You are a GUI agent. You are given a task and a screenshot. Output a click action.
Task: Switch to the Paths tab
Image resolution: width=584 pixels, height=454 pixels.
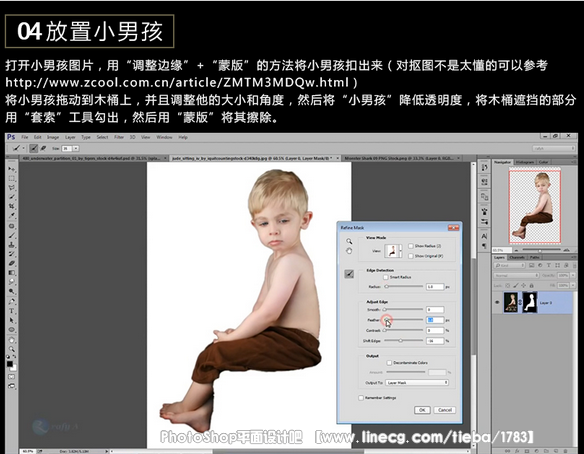click(x=534, y=257)
